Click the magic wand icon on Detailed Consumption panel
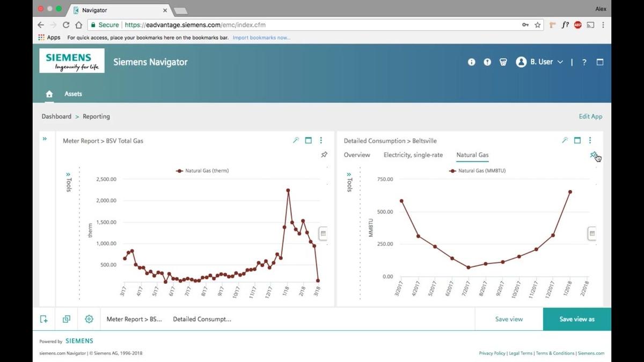Image resolution: width=644 pixels, height=362 pixels. pyautogui.click(x=565, y=141)
